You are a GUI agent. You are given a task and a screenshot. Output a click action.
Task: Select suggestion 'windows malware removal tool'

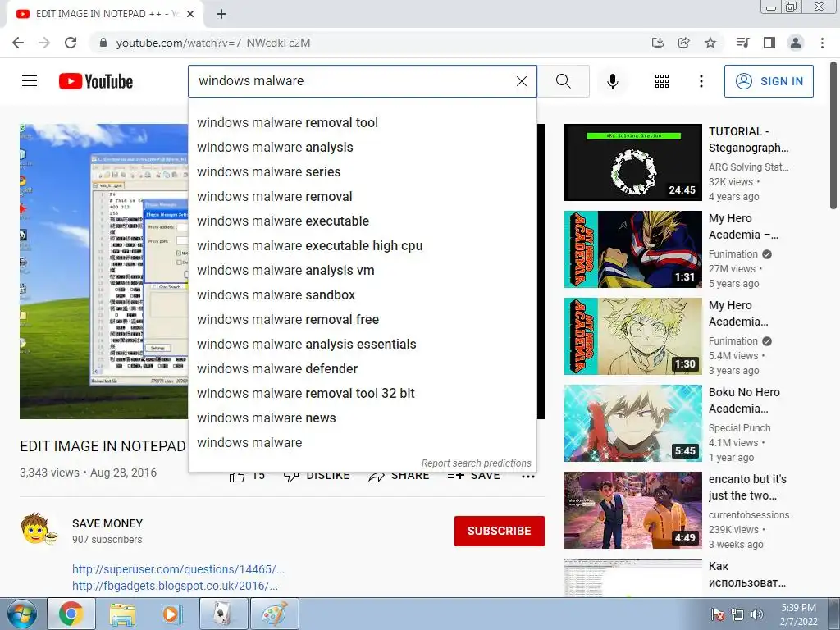click(x=362, y=123)
